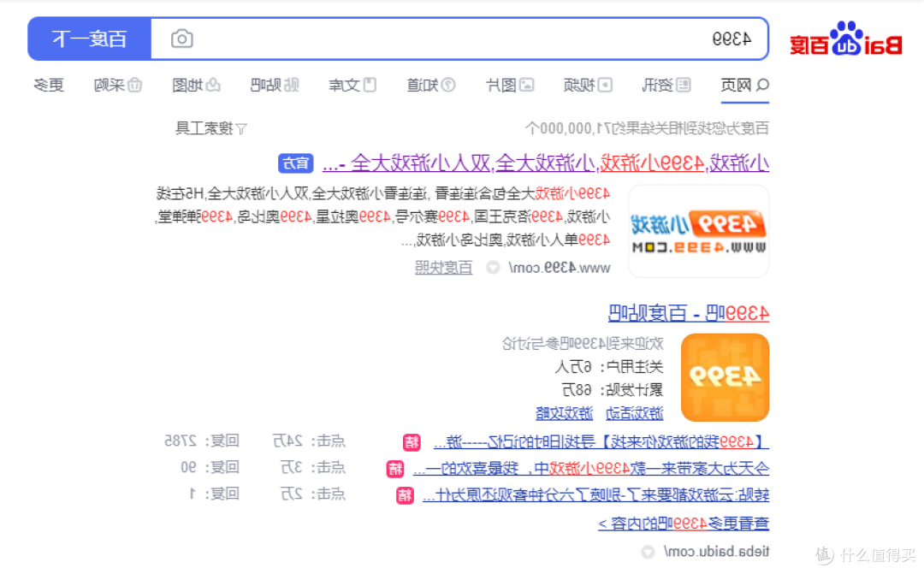Switch to the 视频 tab

coord(588,86)
